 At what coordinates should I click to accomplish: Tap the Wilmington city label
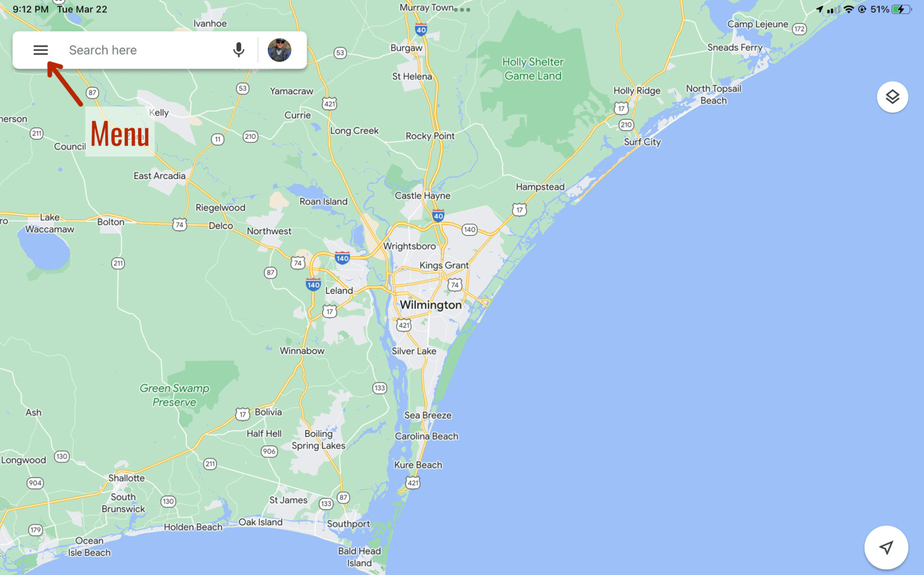430,305
